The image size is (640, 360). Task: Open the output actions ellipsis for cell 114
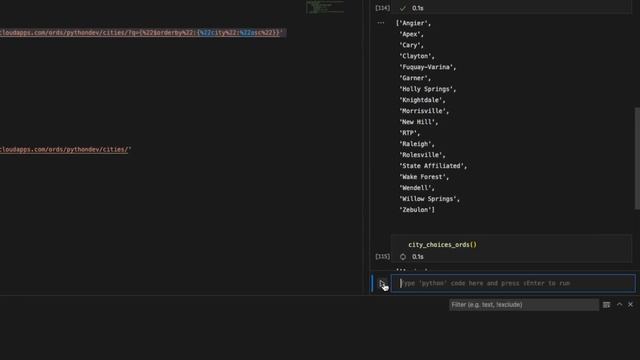click(381, 23)
